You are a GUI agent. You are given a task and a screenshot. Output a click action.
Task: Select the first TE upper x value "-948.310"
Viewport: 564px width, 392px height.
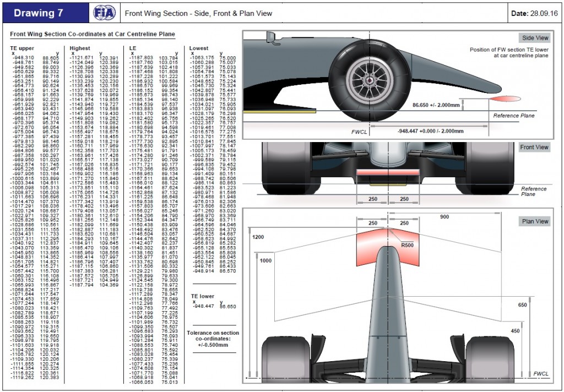[23, 58]
